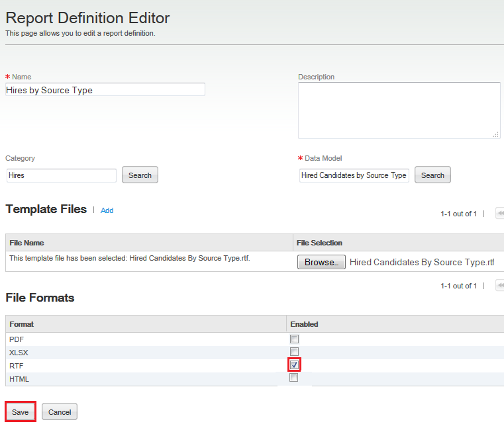Image resolution: width=504 pixels, height=428 pixels.
Task: Click the Description box resize handle
Action: (x=496, y=134)
